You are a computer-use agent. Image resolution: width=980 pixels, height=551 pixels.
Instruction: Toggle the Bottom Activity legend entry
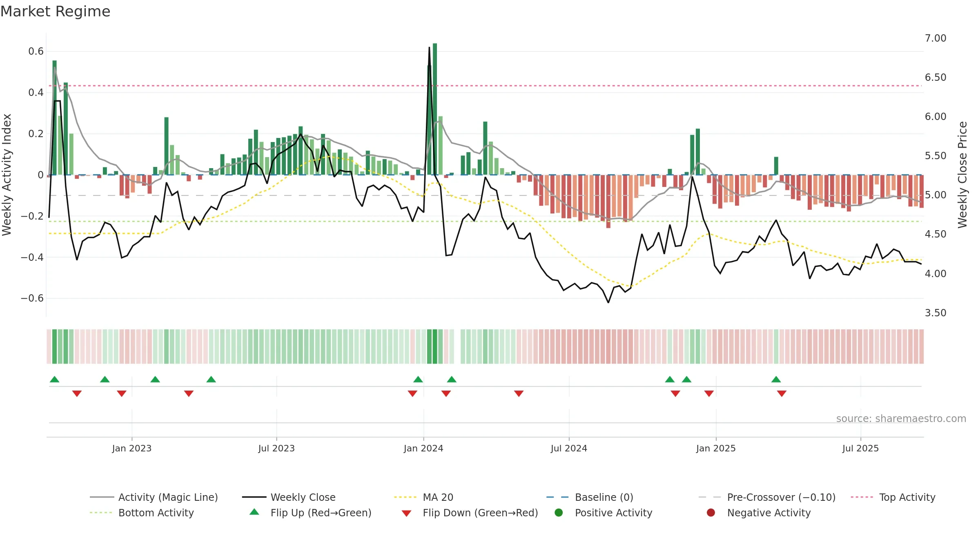[142, 513]
